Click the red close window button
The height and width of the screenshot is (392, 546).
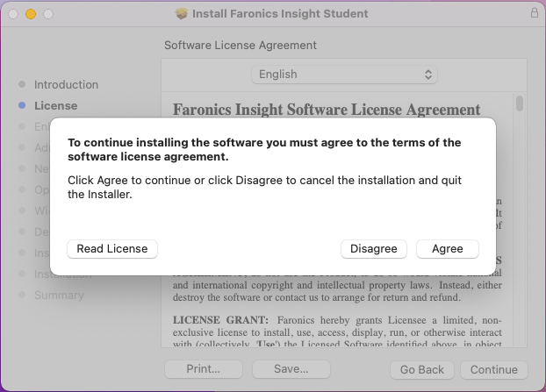(x=13, y=14)
